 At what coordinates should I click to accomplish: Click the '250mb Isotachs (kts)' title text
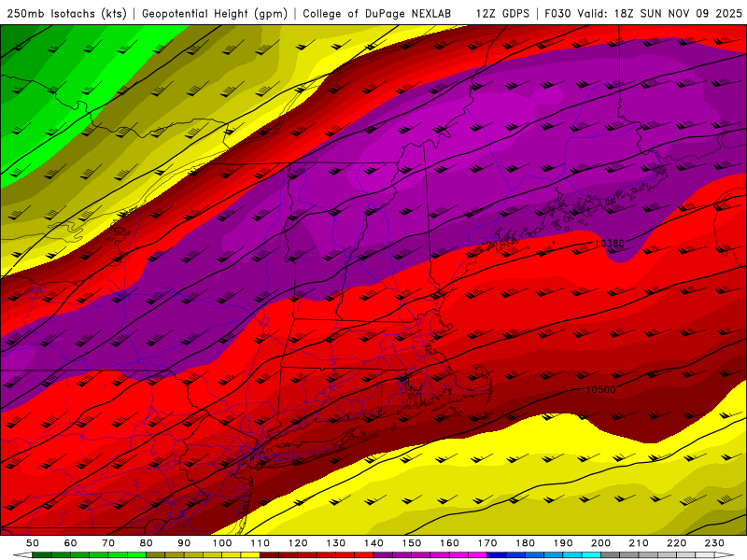[67, 14]
